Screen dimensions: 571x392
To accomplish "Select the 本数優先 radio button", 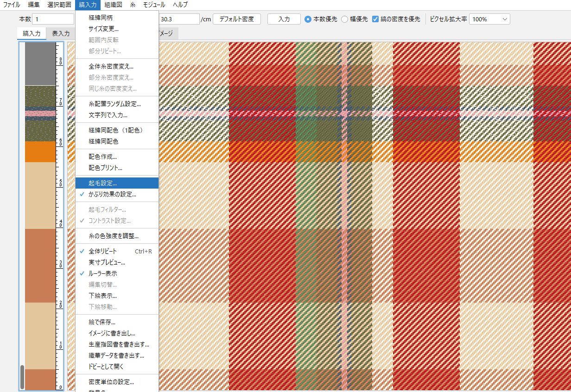I will pyautogui.click(x=308, y=19).
